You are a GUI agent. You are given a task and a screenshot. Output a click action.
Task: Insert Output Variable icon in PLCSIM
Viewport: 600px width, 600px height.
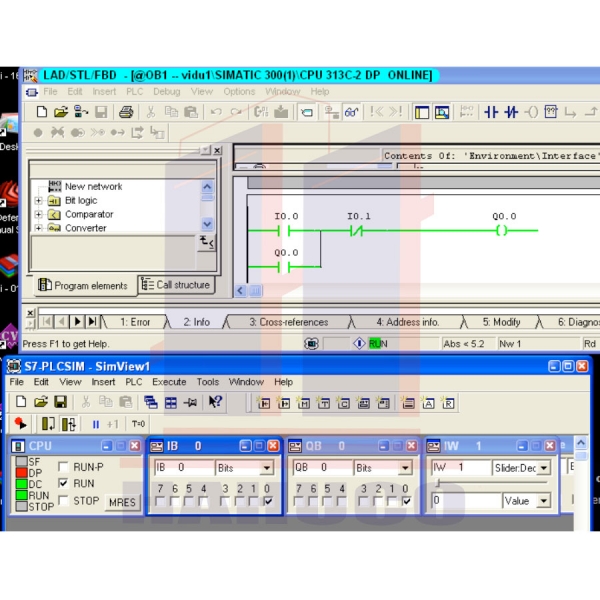pos(284,403)
